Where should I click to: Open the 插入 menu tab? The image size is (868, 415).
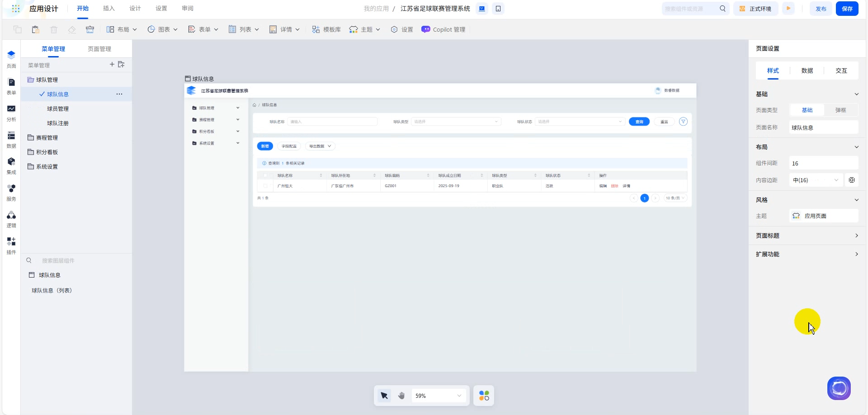tap(109, 9)
